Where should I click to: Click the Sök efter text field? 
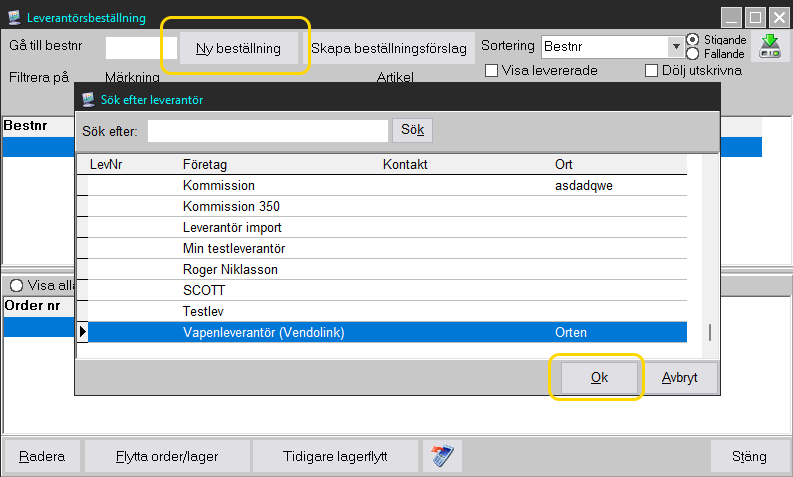pos(268,131)
